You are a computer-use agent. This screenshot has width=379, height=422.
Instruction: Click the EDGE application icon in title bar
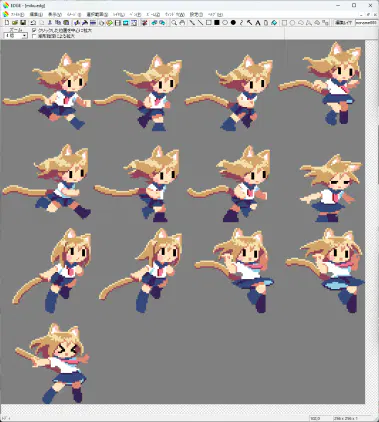[6, 5]
